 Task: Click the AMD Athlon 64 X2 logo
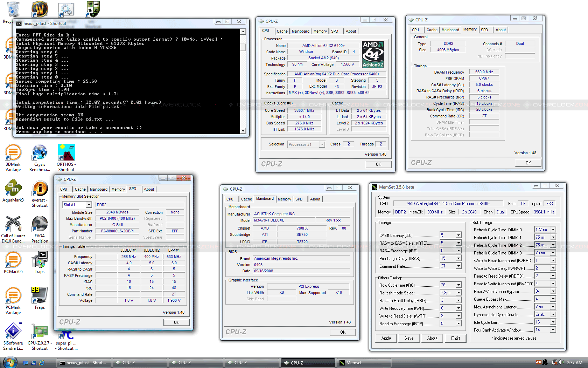[373, 54]
